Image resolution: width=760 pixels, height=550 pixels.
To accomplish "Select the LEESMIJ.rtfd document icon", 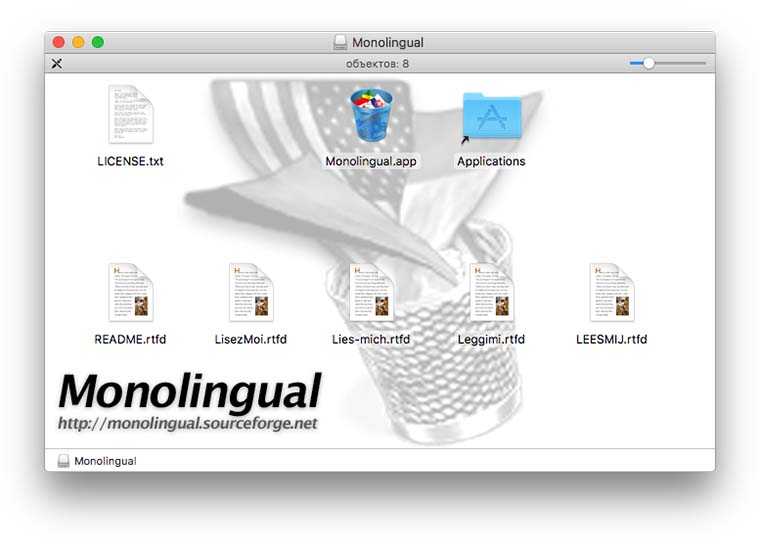I will (x=612, y=292).
